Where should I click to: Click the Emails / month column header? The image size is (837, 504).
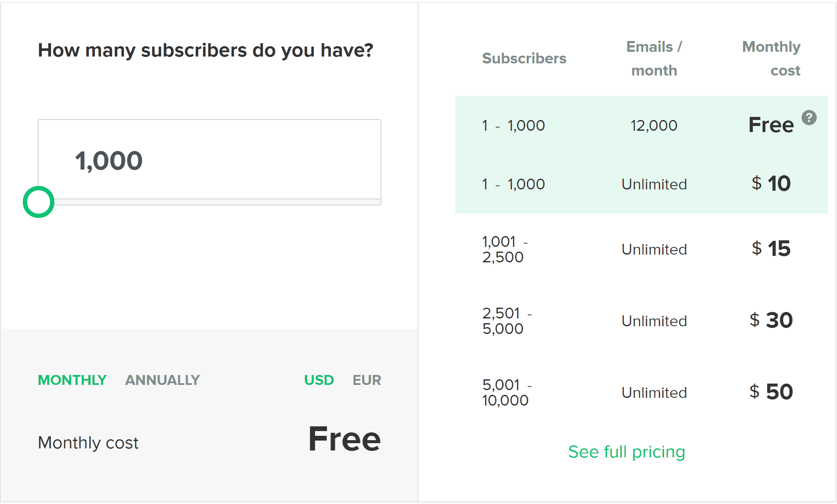[654, 58]
